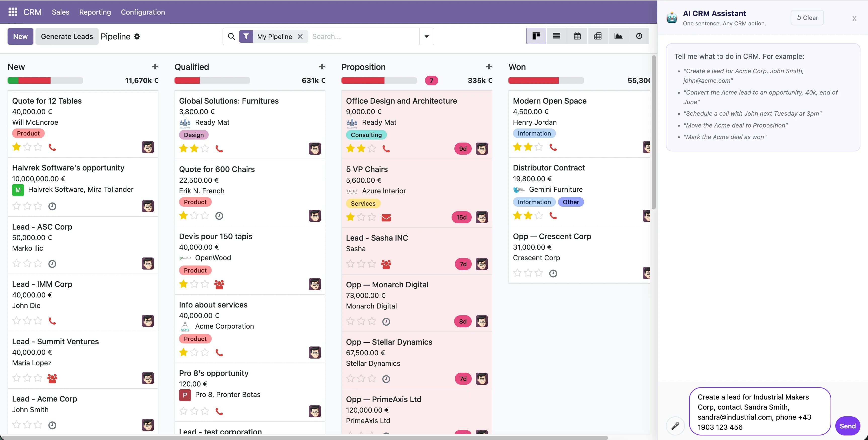Screen dimensions: 868x440
Task: Set first star on Opp — Monarch Digital
Action: coord(351,321)
